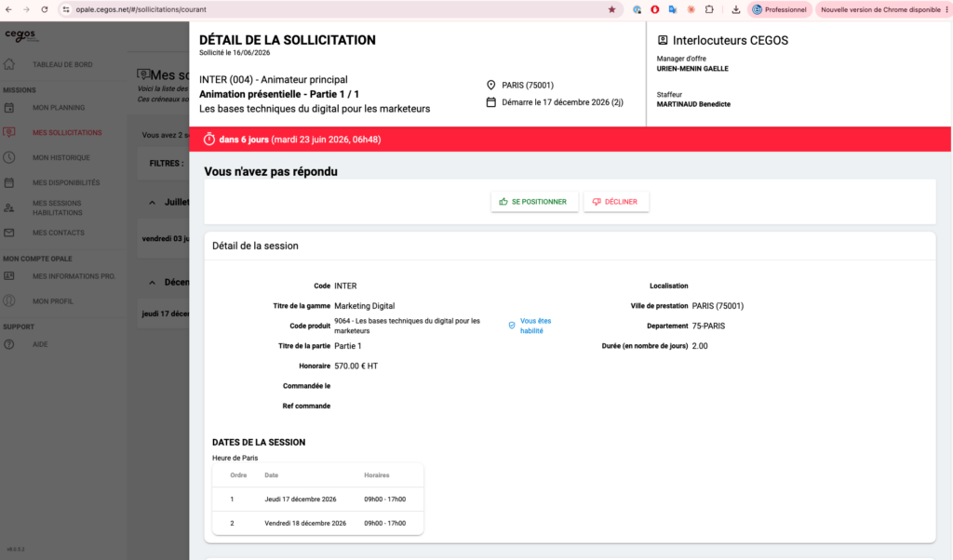Open the Chrome three-dot menu

[x=946, y=9]
